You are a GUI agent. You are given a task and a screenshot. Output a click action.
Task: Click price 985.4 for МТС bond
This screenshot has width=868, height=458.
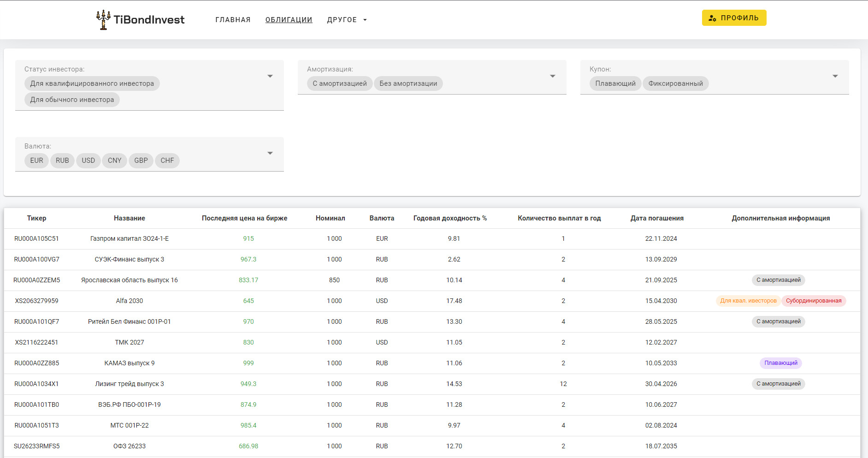pyautogui.click(x=248, y=426)
